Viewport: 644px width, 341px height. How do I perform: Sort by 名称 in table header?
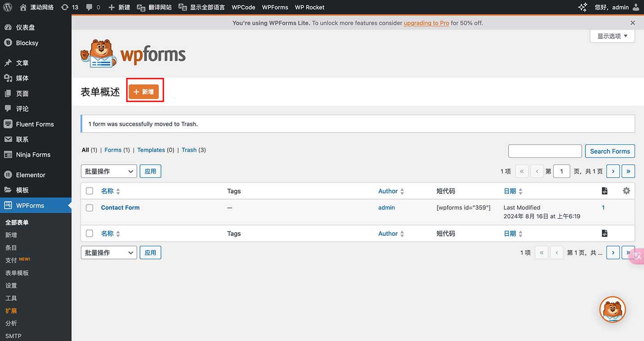tap(110, 191)
